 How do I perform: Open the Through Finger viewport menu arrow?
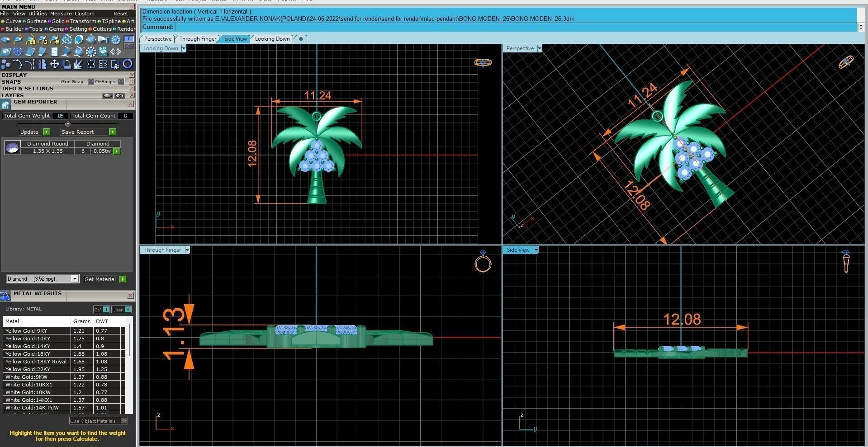tap(187, 250)
